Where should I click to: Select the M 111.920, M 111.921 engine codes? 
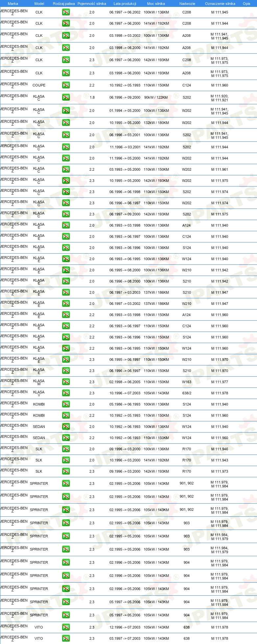pyautogui.click(x=220, y=98)
